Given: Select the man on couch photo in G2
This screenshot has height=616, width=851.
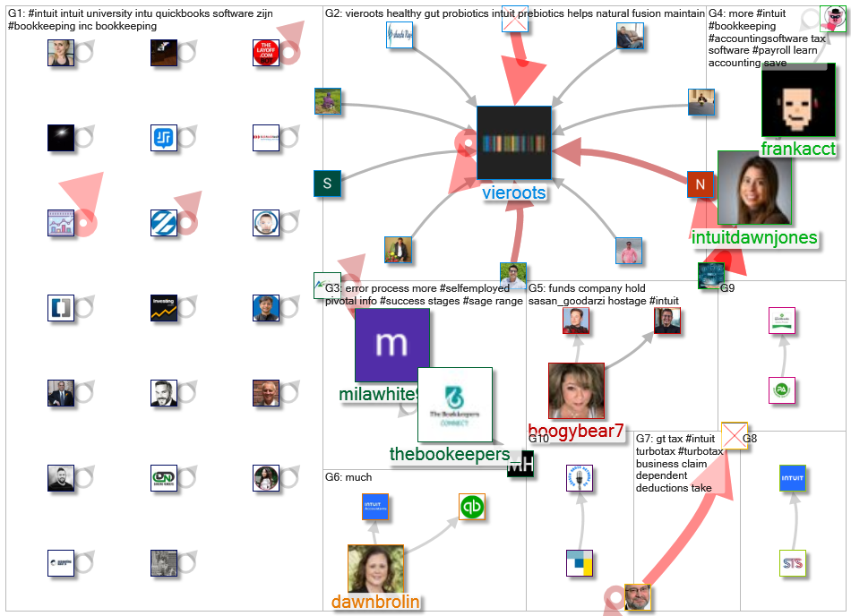Looking at the screenshot, I should pyautogui.click(x=630, y=36).
